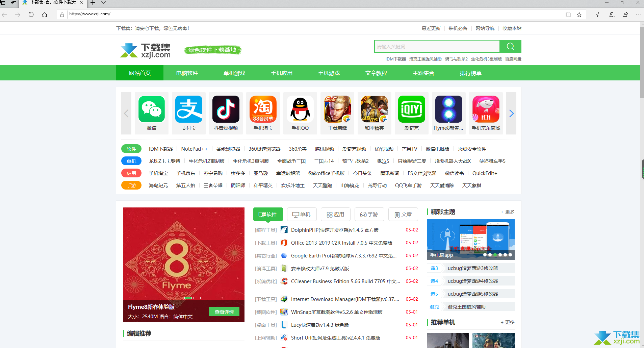
Task: Open the Taobao (手机淘宝) app icon
Action: pyautogui.click(x=263, y=109)
